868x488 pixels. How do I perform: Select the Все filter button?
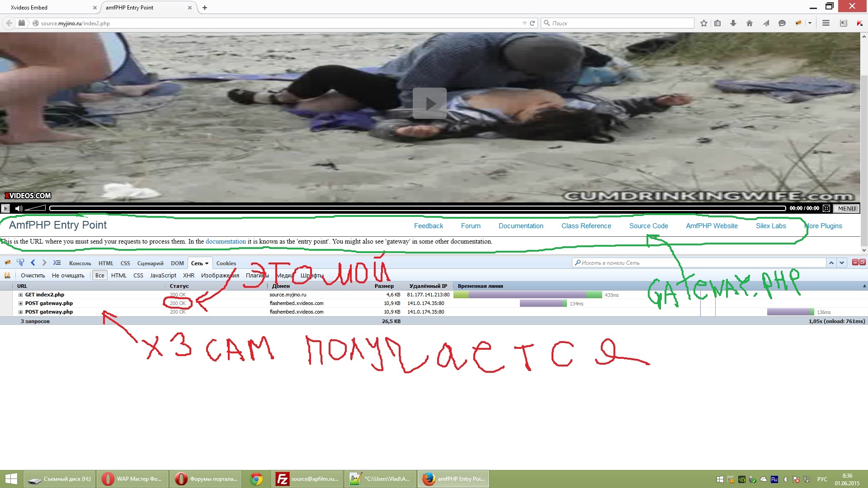99,275
